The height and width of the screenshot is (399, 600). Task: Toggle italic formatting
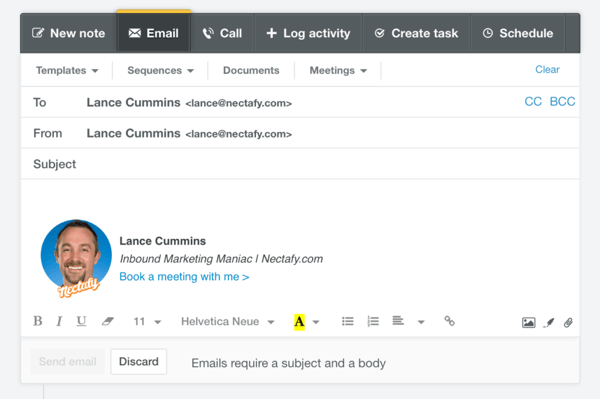pyautogui.click(x=59, y=321)
